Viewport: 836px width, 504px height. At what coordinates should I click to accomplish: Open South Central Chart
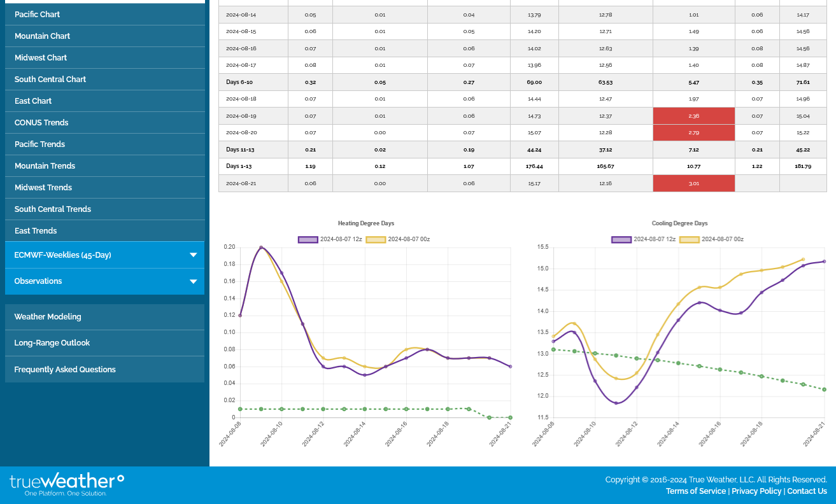point(50,80)
